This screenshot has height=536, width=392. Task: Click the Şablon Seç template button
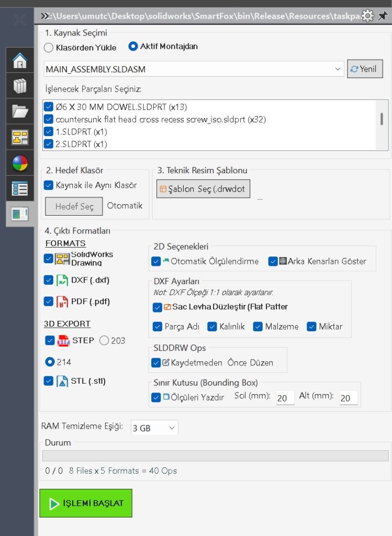tap(203, 189)
